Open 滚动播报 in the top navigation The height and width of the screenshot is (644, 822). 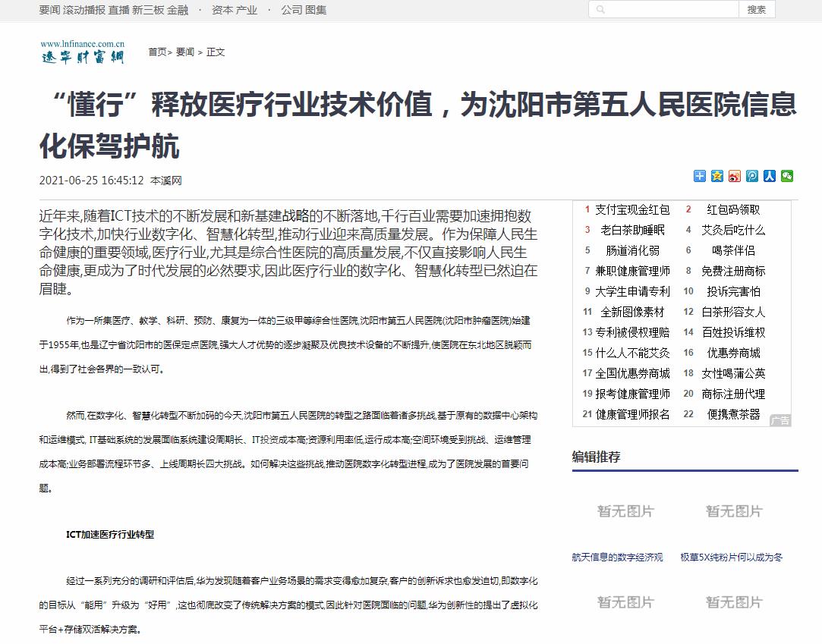point(84,10)
